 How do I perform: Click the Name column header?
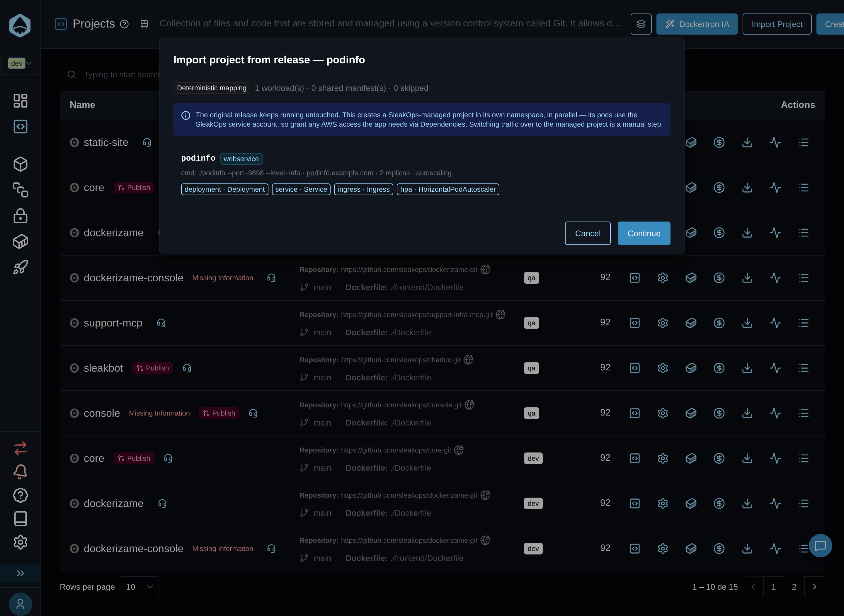coord(82,105)
